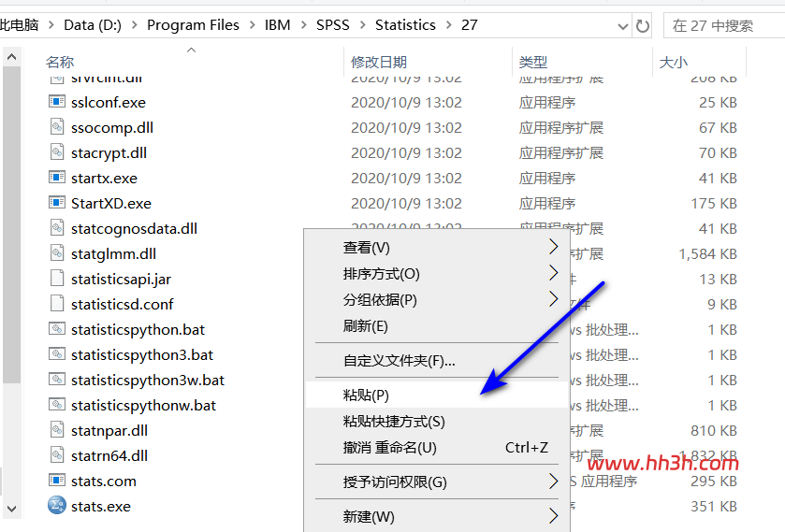The width and height of the screenshot is (785, 532).
Task: Click the StartXD.exe file icon
Action: tap(57, 203)
